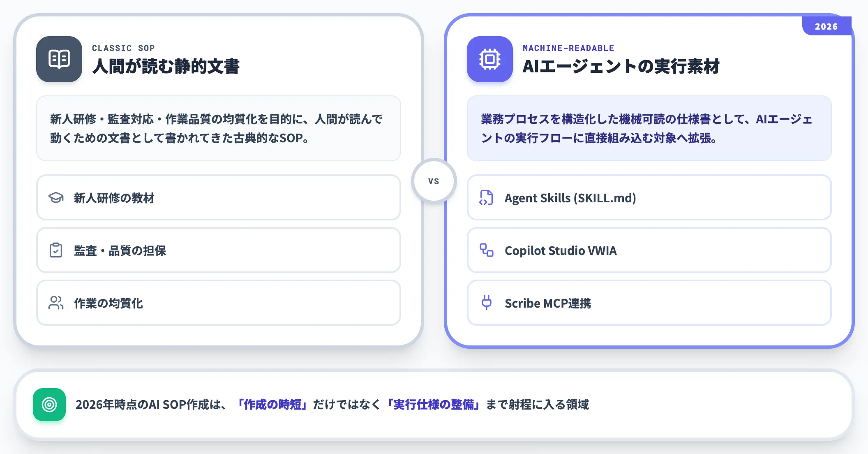
Task: Click the users icon for 作業の均質化
Action: 56,303
